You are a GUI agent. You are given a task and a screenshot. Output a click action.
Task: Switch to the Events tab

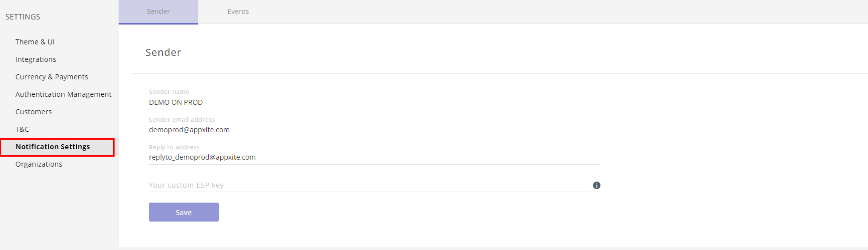(x=238, y=11)
